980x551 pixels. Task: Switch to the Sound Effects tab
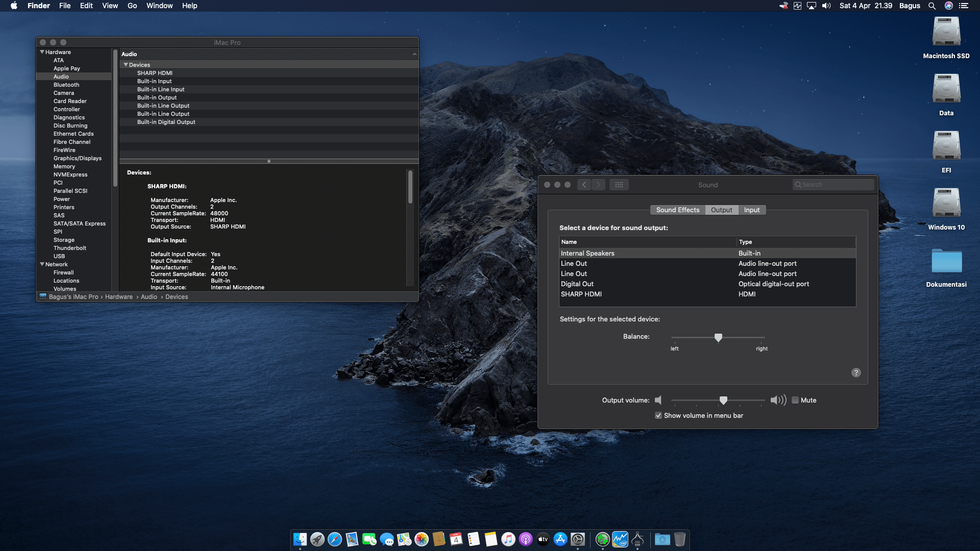point(678,210)
